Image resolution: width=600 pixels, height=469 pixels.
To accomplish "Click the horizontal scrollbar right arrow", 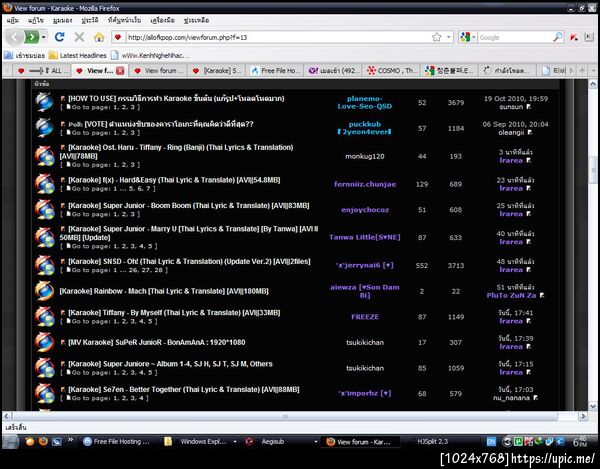I will point(583,416).
